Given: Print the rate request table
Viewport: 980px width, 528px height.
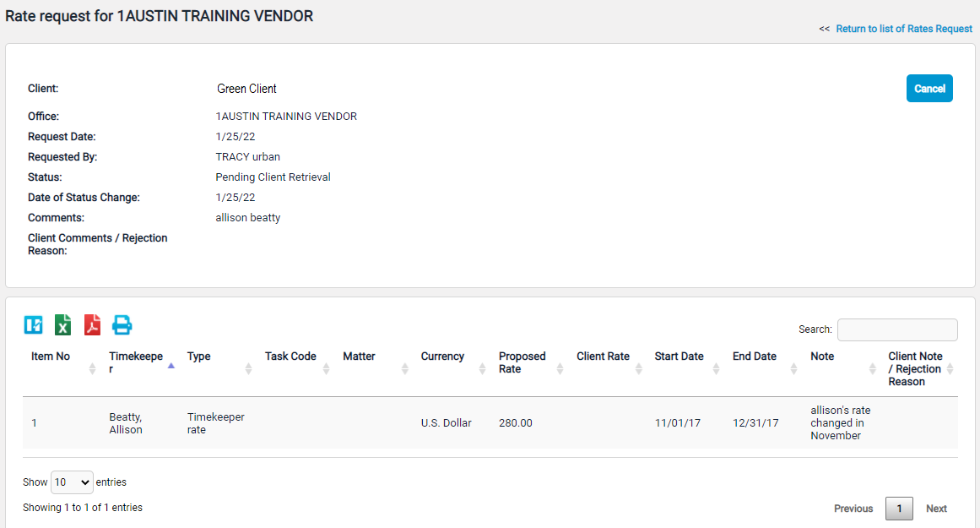Looking at the screenshot, I should tap(122, 325).
